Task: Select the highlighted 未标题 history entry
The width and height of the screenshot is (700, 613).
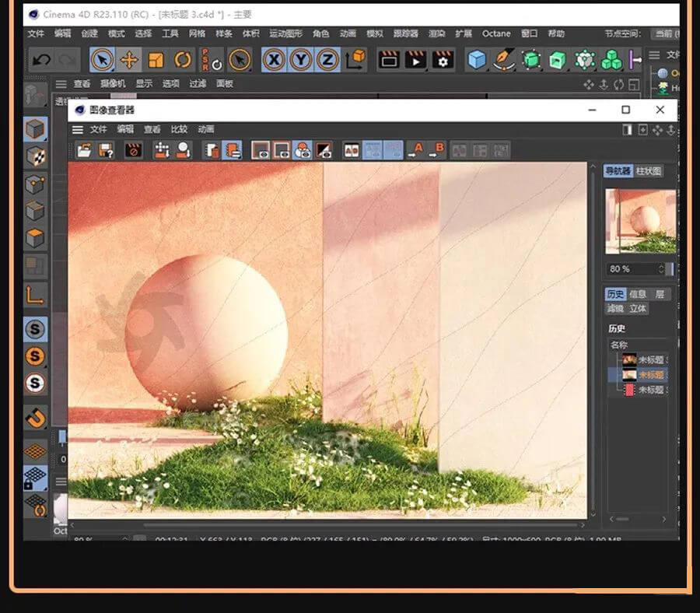Action: pyautogui.click(x=650, y=375)
